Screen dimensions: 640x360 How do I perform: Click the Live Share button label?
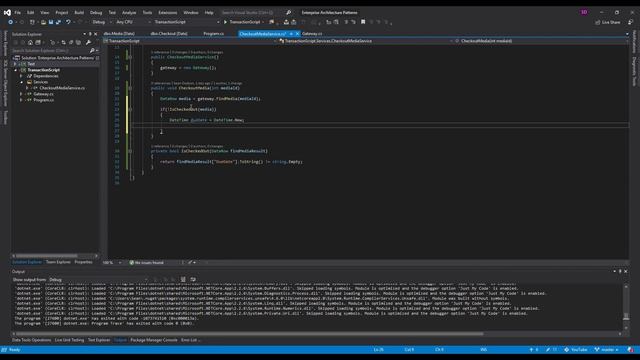click(x=611, y=22)
